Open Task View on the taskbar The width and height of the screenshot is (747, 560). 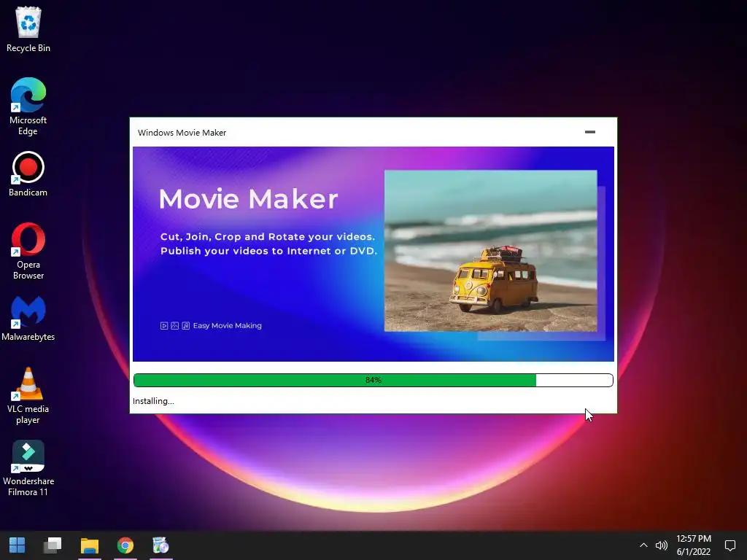[53, 545]
